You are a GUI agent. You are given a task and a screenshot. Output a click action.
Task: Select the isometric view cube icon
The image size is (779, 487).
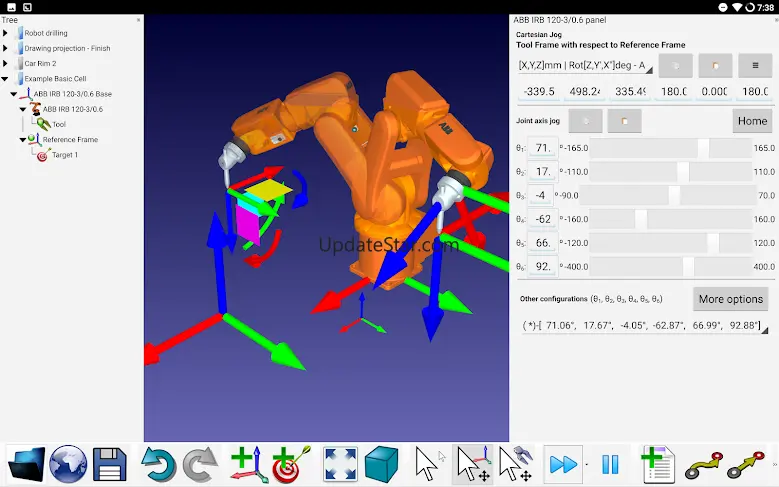381,465
